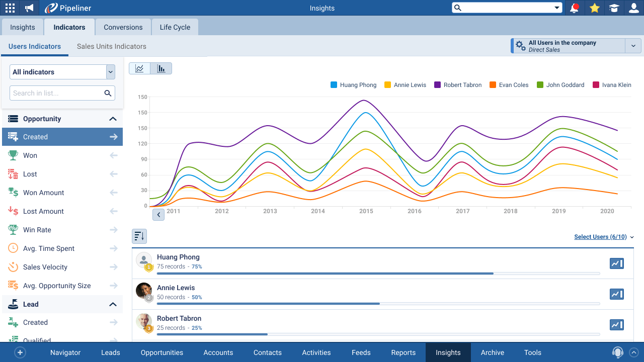The height and width of the screenshot is (362, 644).
Task: Toggle the Won indicator arrow
Action: pos(114,155)
